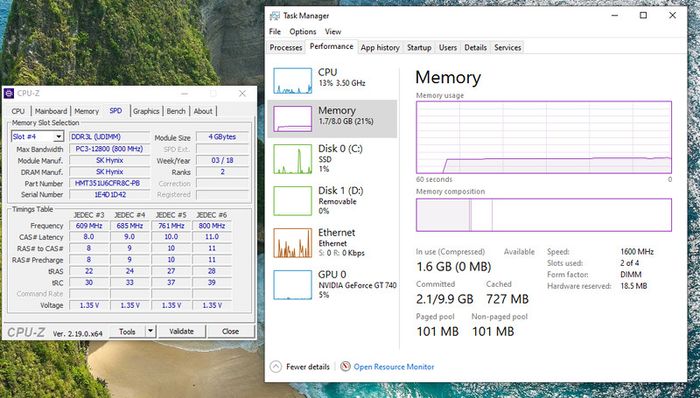Open Resource Monitor link
Image resolution: width=700 pixels, height=398 pixels.
coord(394,367)
